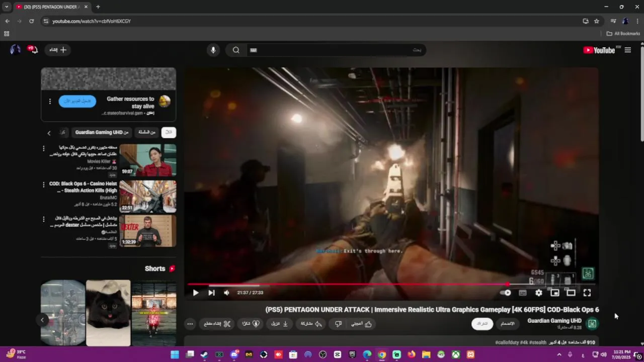Go back in Chrome
This screenshot has width=644, height=362.
[x=7, y=21]
